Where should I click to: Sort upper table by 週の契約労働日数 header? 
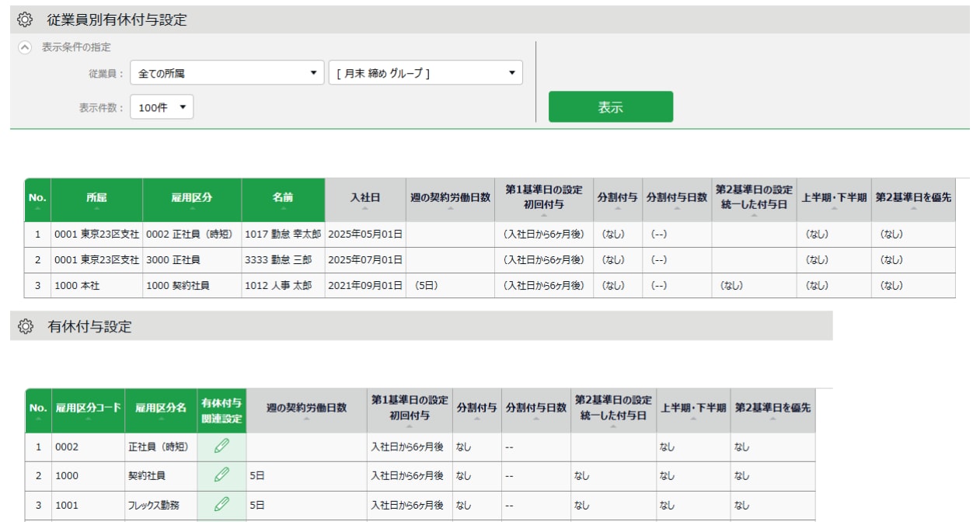pos(450,200)
